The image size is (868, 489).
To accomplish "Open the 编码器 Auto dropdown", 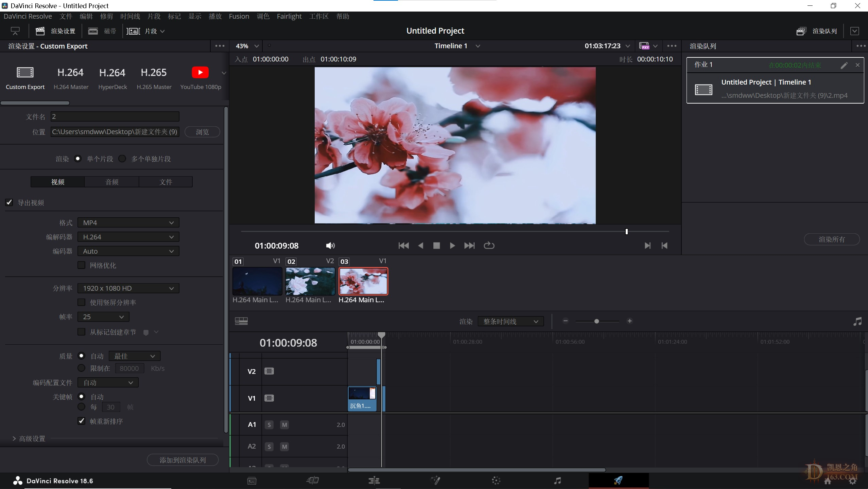I will coord(128,251).
